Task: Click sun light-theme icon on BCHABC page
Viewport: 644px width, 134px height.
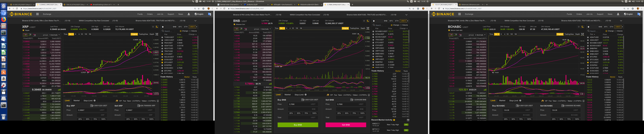Action: [x=578, y=27]
